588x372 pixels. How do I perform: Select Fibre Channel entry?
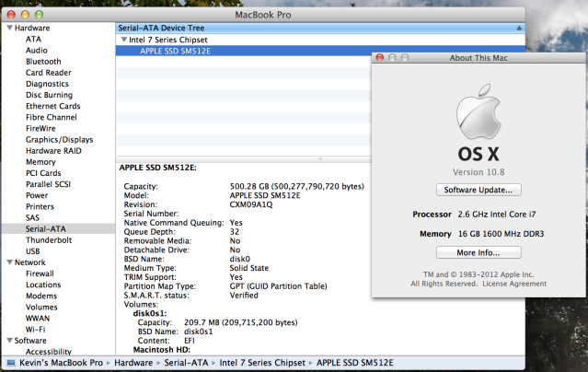pos(51,117)
